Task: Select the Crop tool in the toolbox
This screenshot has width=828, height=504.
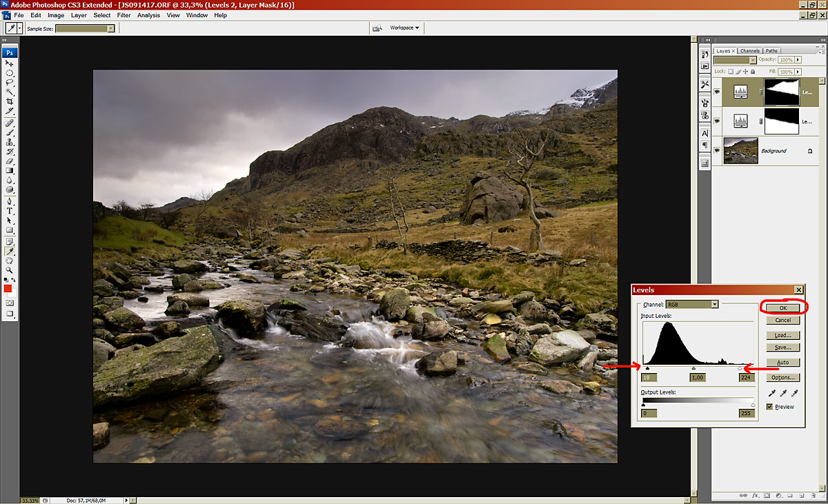Action: coord(10,101)
